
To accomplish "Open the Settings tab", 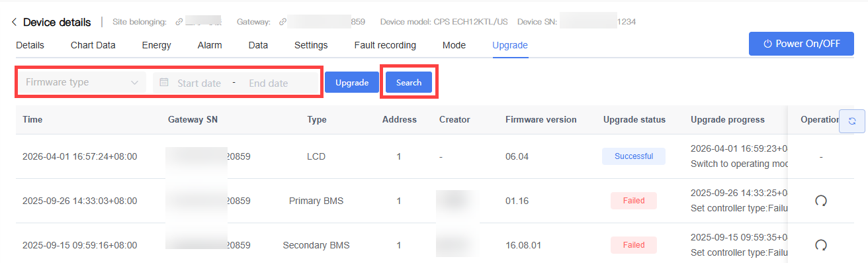I will coord(311,45).
